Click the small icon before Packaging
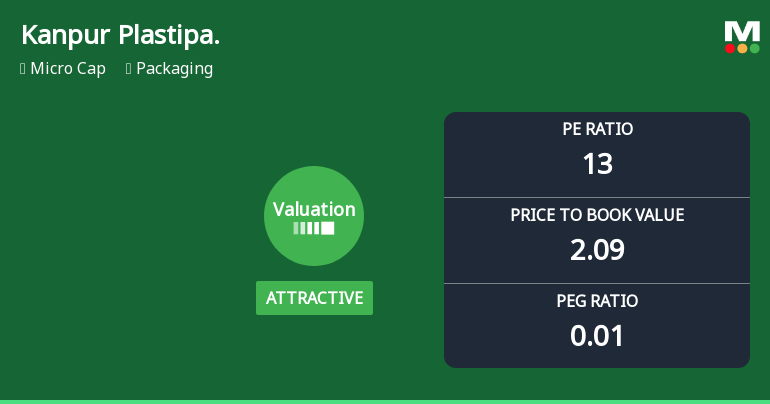This screenshot has width=770, height=404. pos(129,69)
